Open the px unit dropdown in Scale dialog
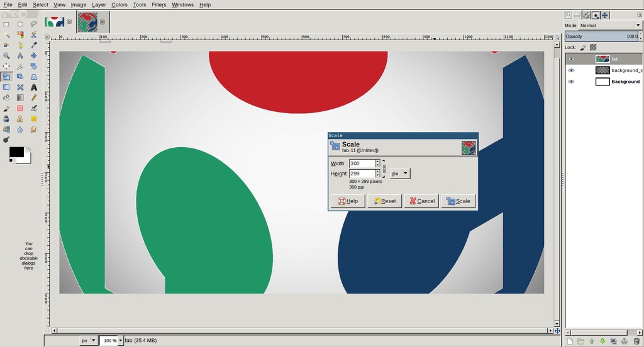This screenshot has height=347, width=644. coord(399,173)
